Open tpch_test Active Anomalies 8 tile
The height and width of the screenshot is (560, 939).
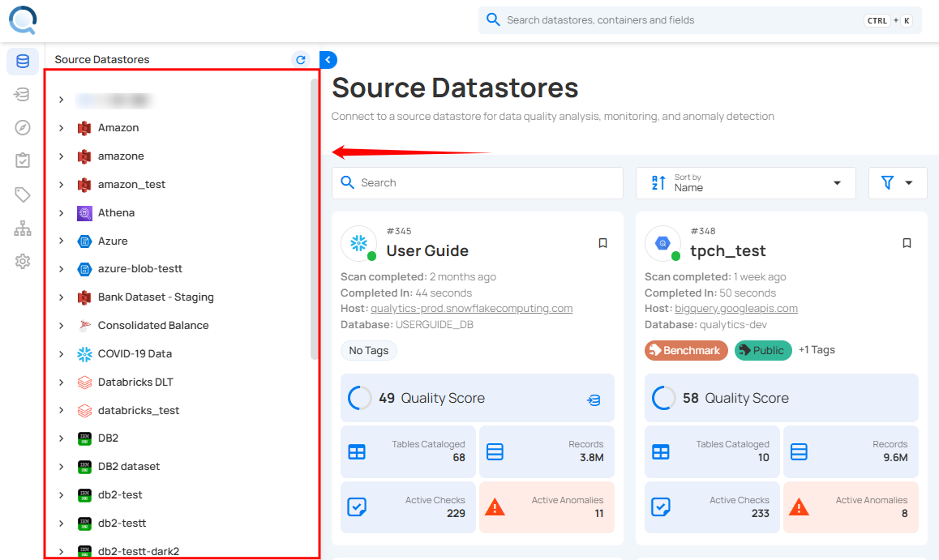coord(851,507)
